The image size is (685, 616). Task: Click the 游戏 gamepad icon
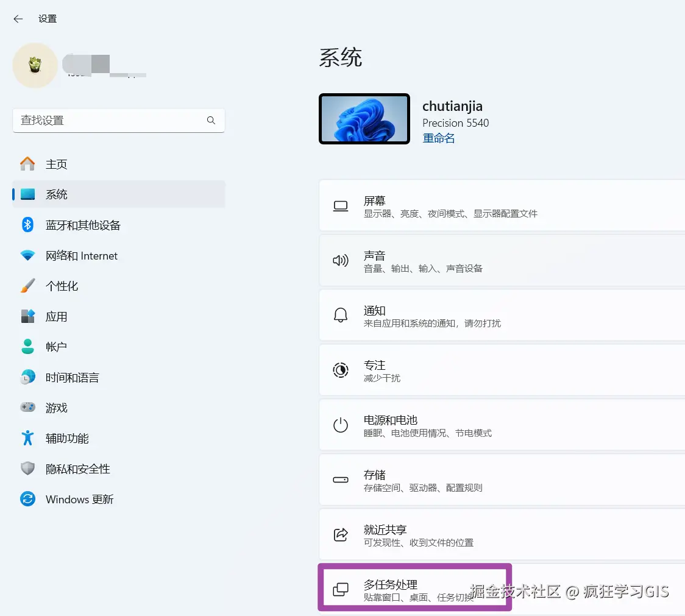(x=27, y=407)
